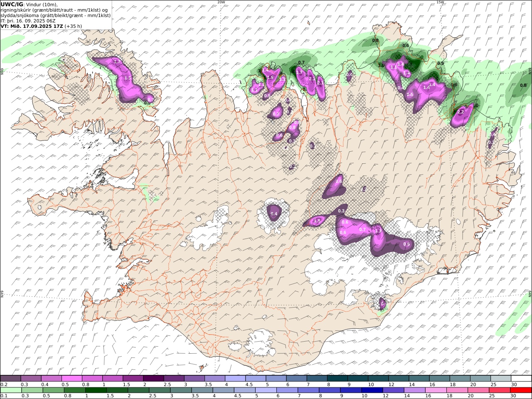Pick the dark mauve 0.2 swatch in upper legend row

(x=10, y=379)
